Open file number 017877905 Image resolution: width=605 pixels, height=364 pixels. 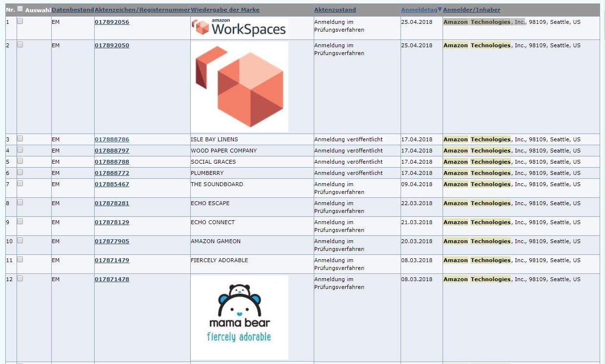[112, 241]
